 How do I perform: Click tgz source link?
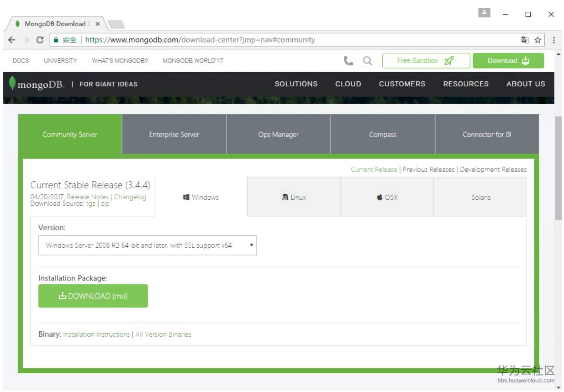pyautogui.click(x=91, y=204)
